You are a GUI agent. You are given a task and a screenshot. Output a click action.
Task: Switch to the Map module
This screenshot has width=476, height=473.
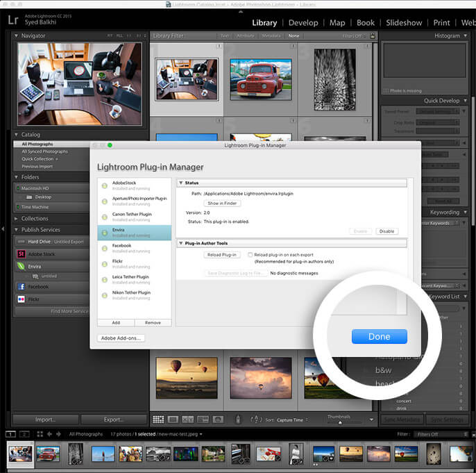point(337,23)
